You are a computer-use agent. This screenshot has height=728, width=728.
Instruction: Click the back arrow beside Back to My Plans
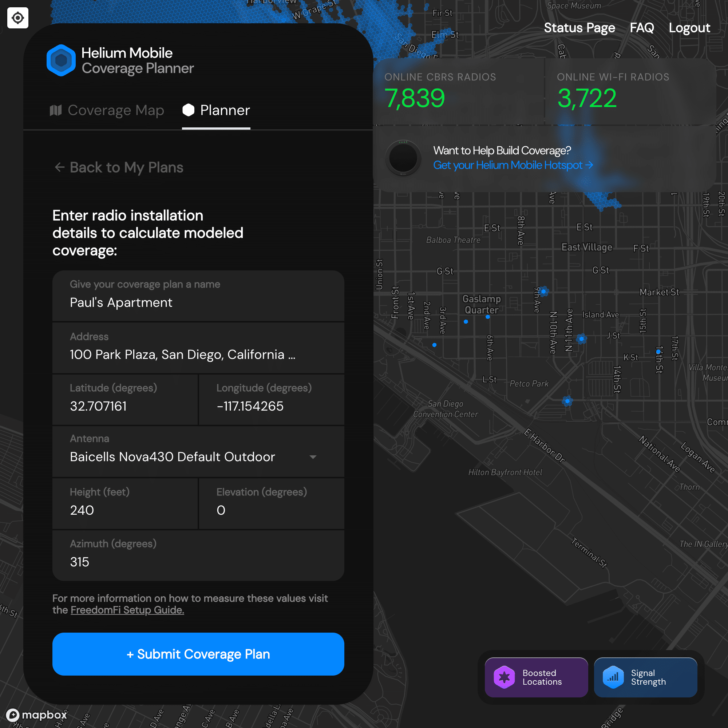[x=60, y=167]
